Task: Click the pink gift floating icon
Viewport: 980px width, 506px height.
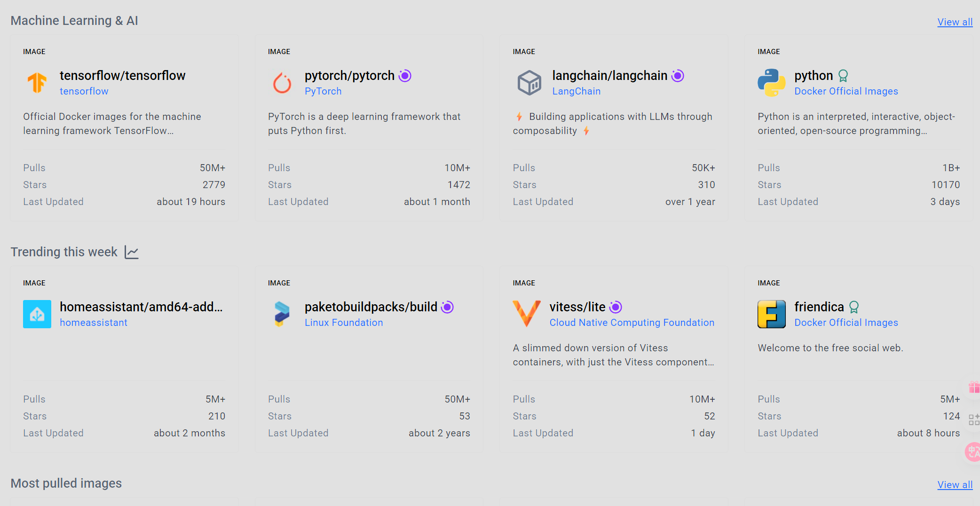Action: [974, 387]
